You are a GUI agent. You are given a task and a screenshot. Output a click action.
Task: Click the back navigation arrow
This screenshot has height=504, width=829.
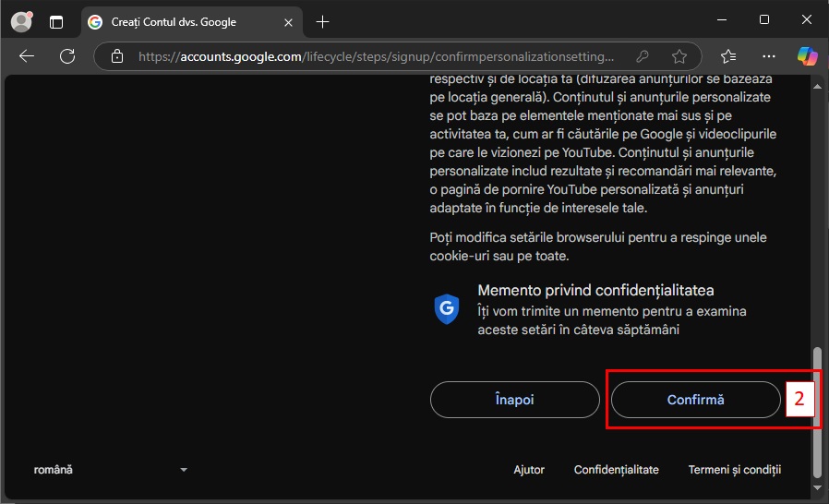[26, 56]
